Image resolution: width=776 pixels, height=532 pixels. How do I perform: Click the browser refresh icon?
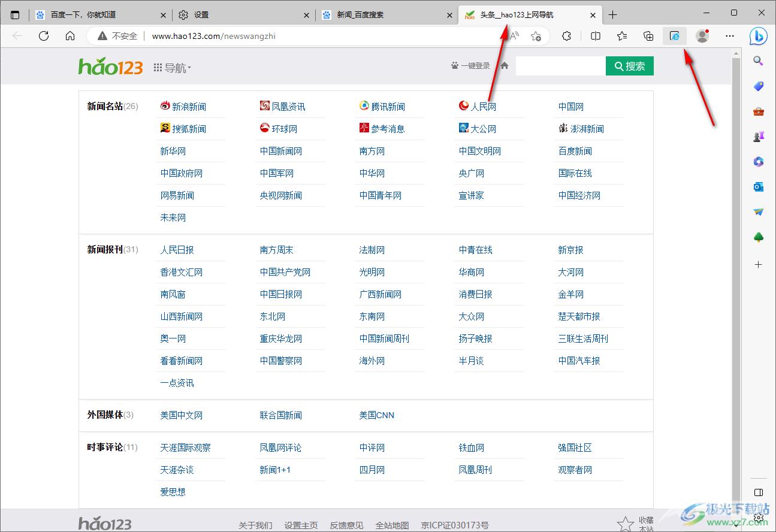(x=44, y=36)
